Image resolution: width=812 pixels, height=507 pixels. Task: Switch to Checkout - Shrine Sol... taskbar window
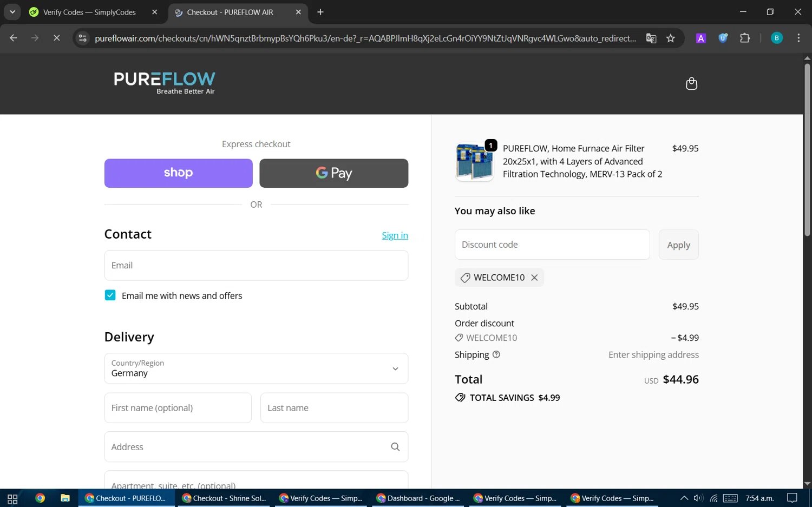[224, 498]
